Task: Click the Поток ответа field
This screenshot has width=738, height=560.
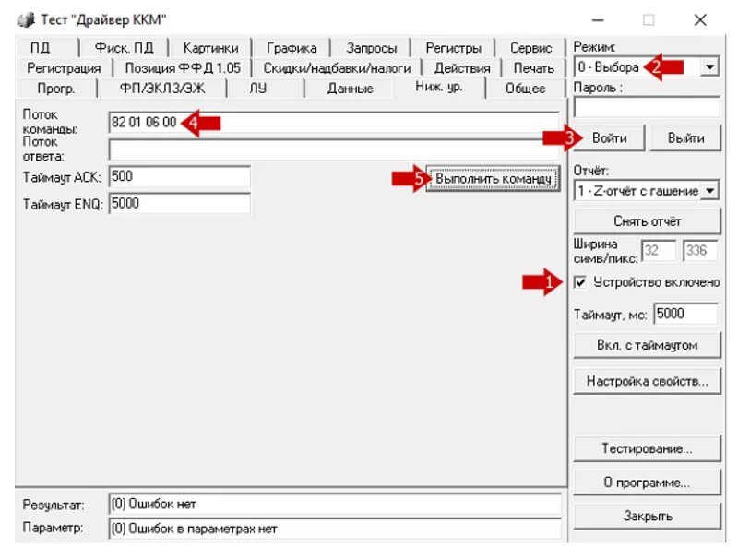Action: 334,149
